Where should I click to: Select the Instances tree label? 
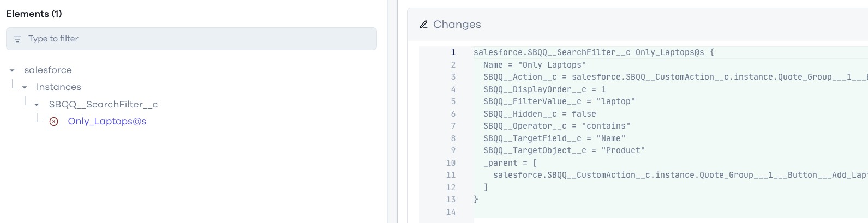[58, 87]
